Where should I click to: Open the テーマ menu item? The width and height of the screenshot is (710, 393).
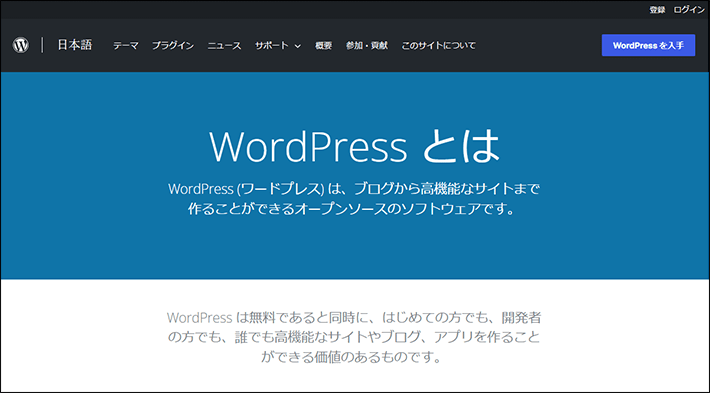(125, 46)
